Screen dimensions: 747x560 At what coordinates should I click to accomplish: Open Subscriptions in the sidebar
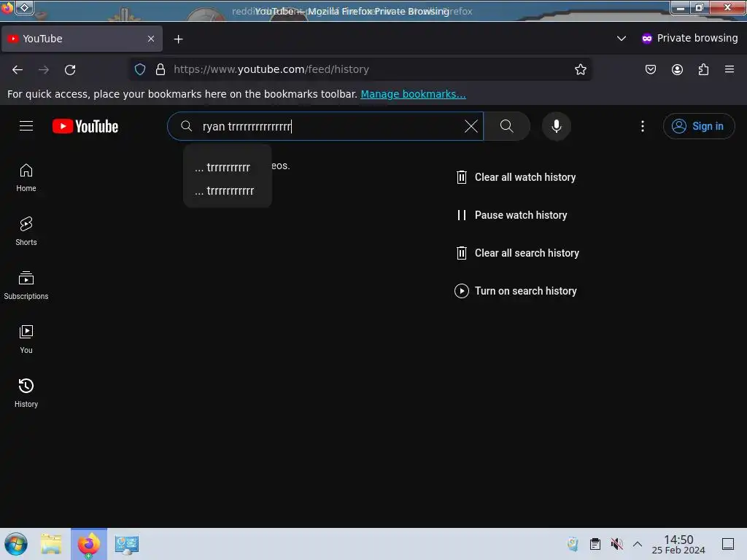point(26,285)
